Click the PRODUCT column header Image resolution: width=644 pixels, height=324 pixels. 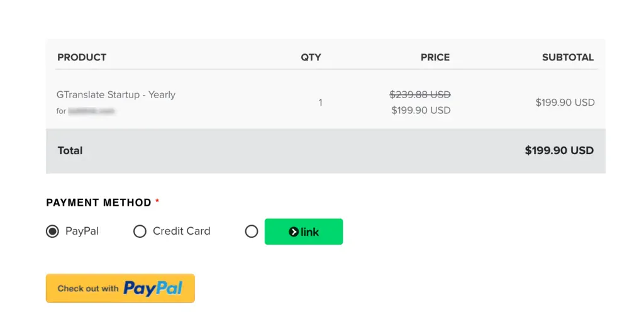[82, 57]
